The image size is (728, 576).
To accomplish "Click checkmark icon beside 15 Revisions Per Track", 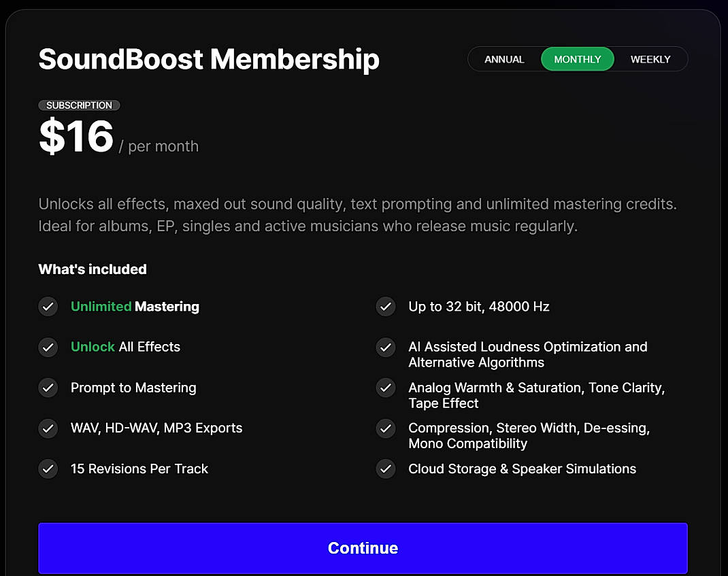I will click(x=48, y=469).
